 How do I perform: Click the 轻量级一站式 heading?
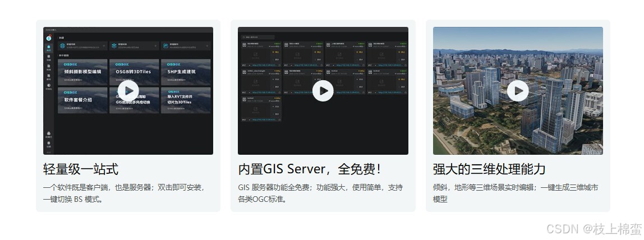point(81,169)
